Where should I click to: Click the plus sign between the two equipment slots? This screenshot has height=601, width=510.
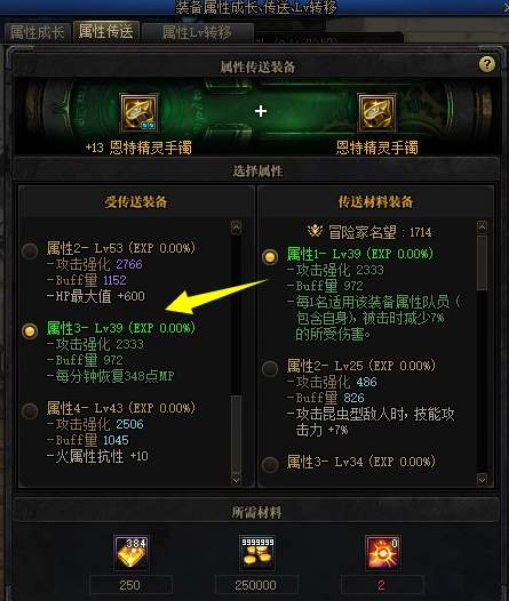pyautogui.click(x=261, y=112)
